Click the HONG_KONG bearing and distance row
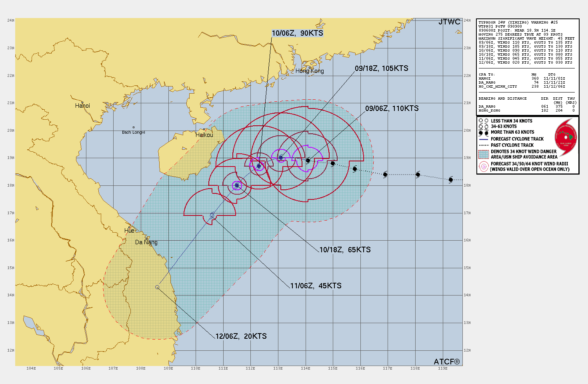Viewport: 588px width, 384px height. (526, 111)
